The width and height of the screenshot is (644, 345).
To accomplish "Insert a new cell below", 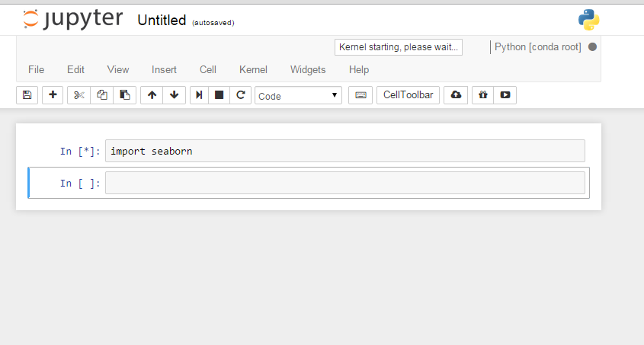I will [x=53, y=95].
